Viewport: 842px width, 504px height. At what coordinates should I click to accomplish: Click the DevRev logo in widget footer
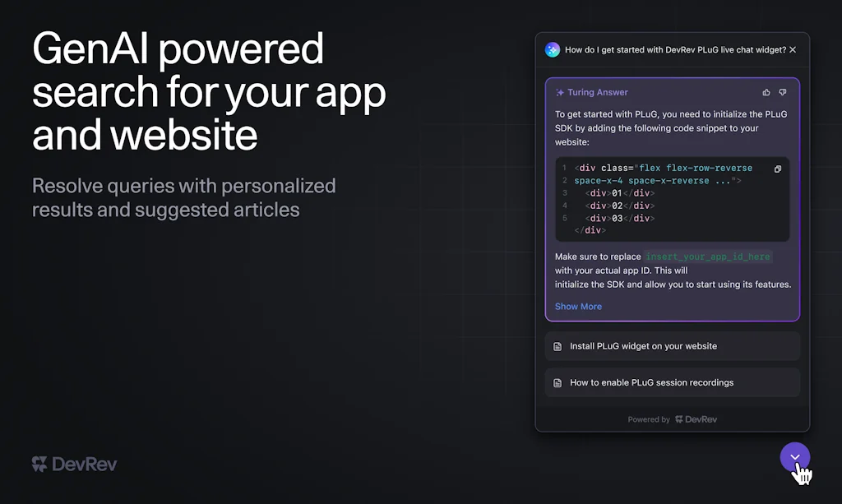[696, 419]
